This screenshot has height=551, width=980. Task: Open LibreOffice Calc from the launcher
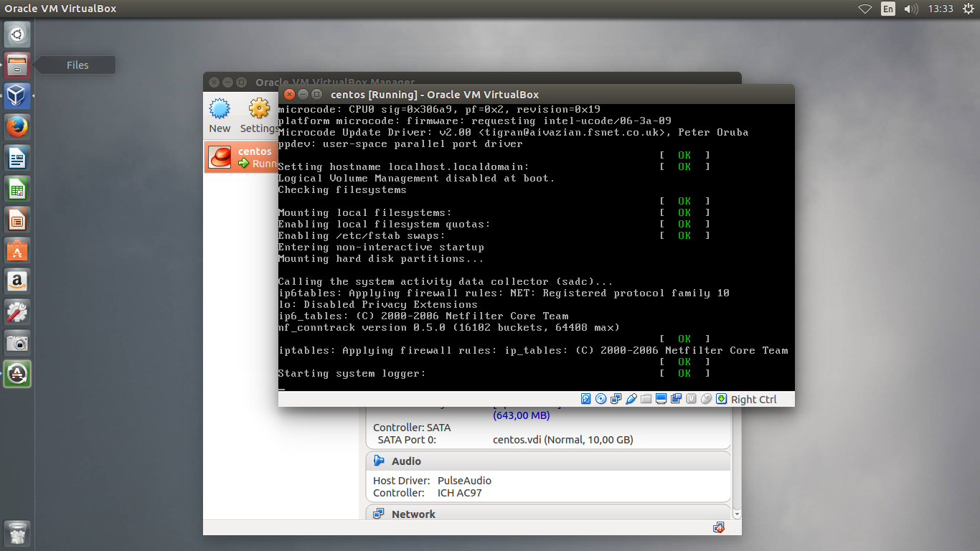tap(17, 189)
